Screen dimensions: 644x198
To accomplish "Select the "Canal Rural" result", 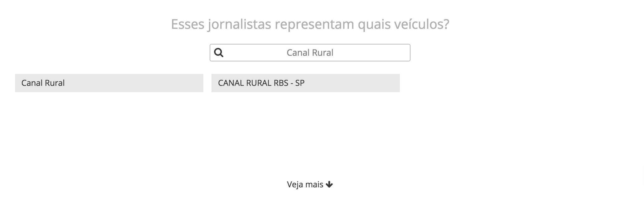I will pos(109,83).
